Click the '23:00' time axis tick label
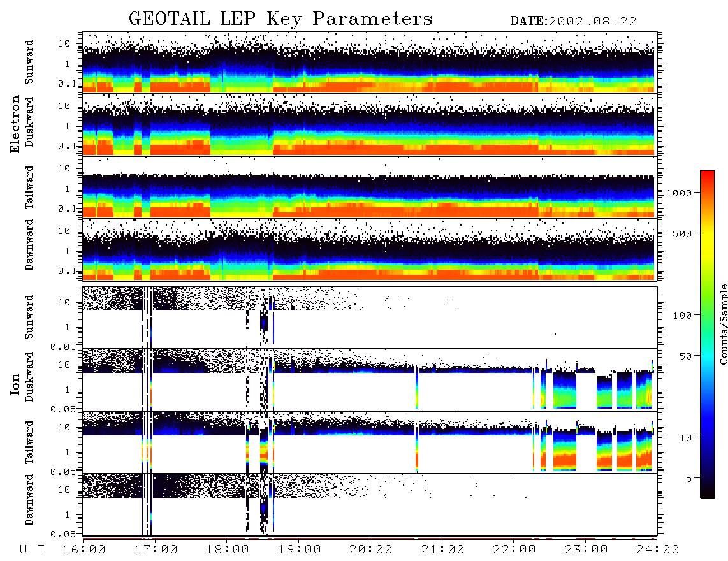The image size is (728, 561). (x=586, y=550)
